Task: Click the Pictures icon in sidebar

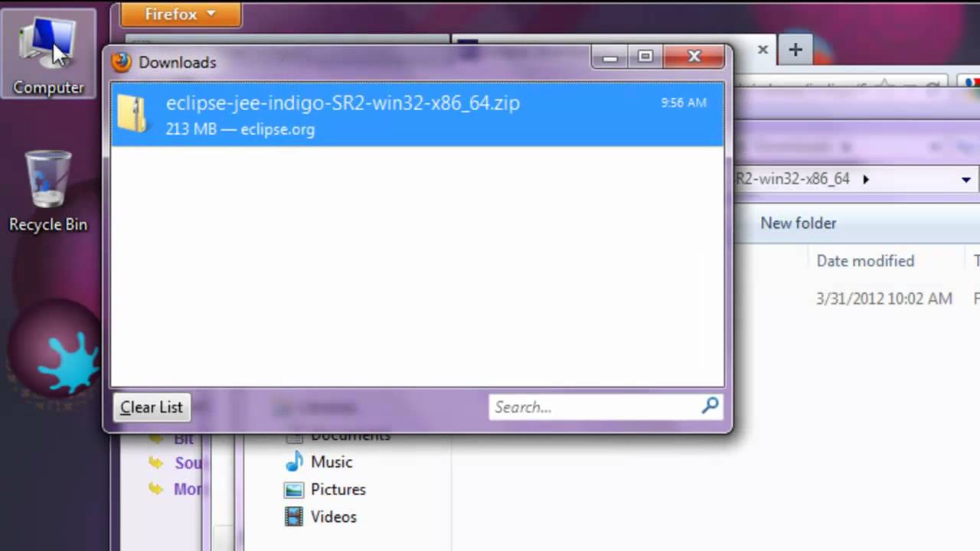Action: coord(294,490)
